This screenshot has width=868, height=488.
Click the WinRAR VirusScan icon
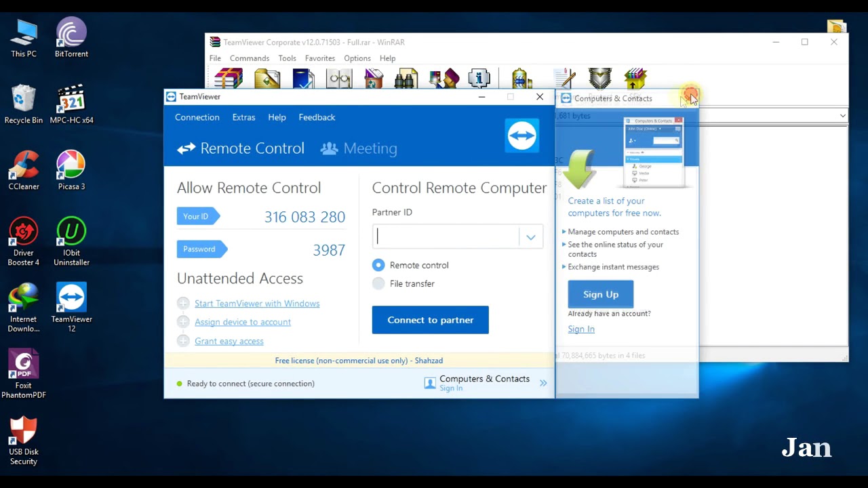tap(521, 78)
